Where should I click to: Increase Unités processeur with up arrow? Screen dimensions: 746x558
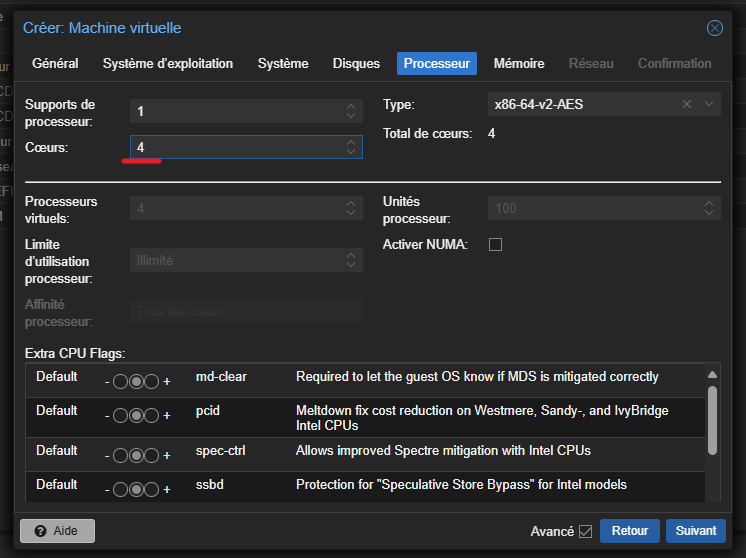(x=708, y=204)
